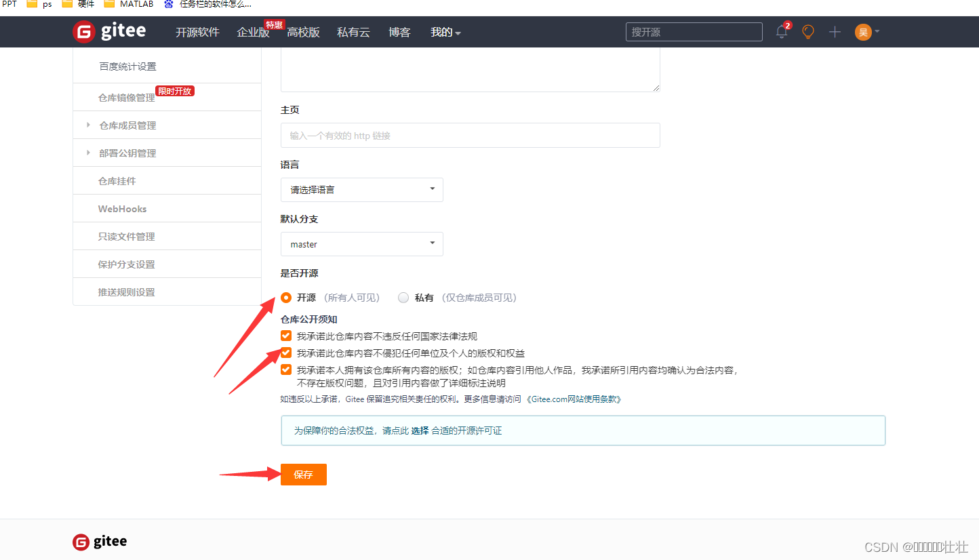The width and height of the screenshot is (979, 560).
Task: Click the Gitee logo in footer
Action: click(x=100, y=542)
